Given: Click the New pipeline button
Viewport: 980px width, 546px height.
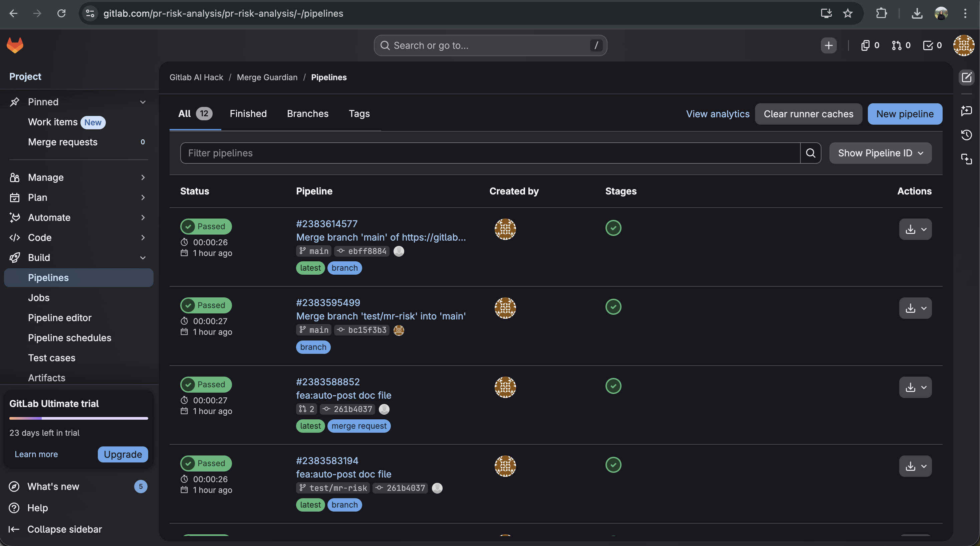Looking at the screenshot, I should 904,114.
